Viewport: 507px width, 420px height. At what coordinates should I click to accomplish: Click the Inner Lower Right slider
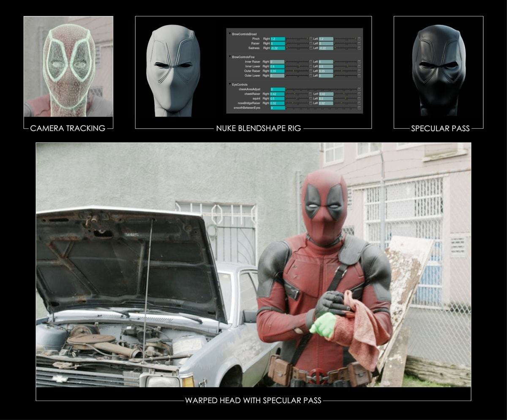tap(297, 66)
